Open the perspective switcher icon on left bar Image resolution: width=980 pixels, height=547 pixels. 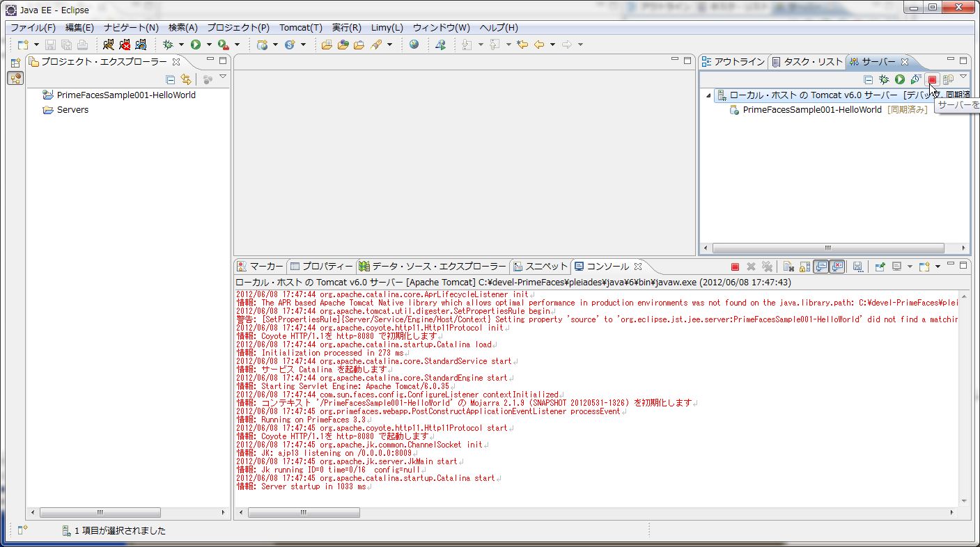click(15, 63)
